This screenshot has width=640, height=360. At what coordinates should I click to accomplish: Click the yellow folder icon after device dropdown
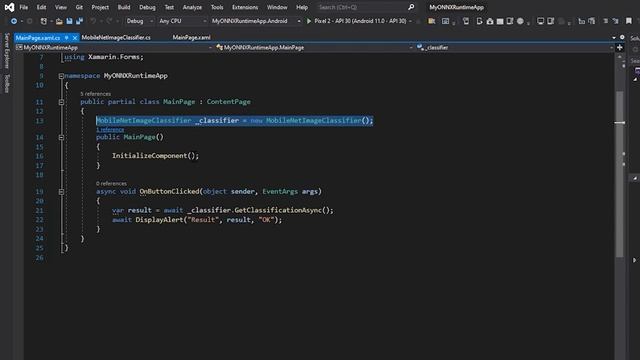[431, 21]
